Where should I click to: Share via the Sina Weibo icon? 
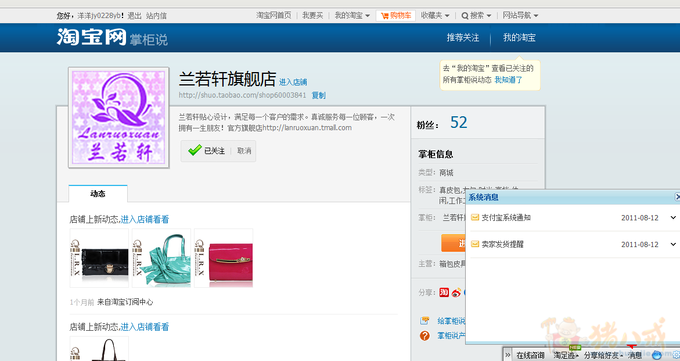tap(456, 293)
